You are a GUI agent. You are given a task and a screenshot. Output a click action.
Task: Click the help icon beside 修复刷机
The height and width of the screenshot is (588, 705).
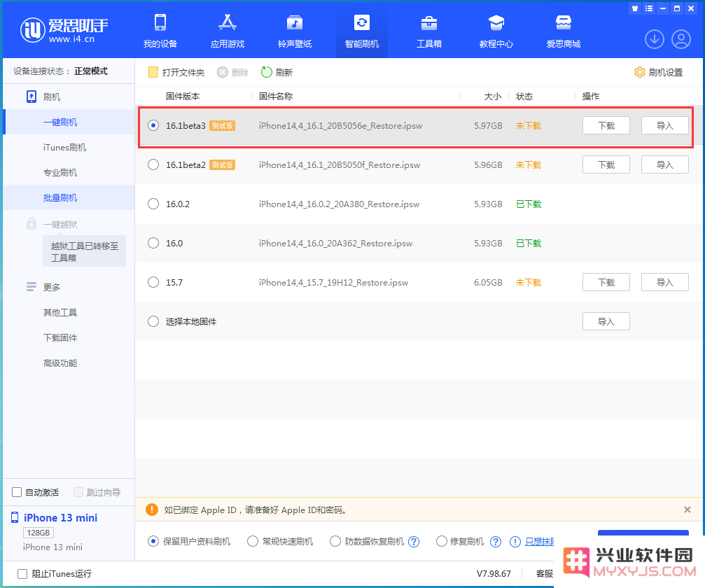[496, 542]
